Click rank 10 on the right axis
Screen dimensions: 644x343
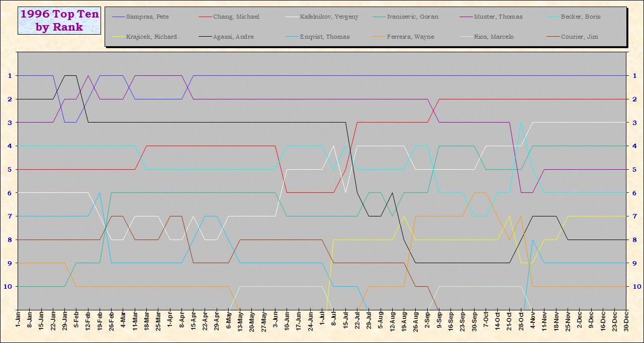click(636, 287)
